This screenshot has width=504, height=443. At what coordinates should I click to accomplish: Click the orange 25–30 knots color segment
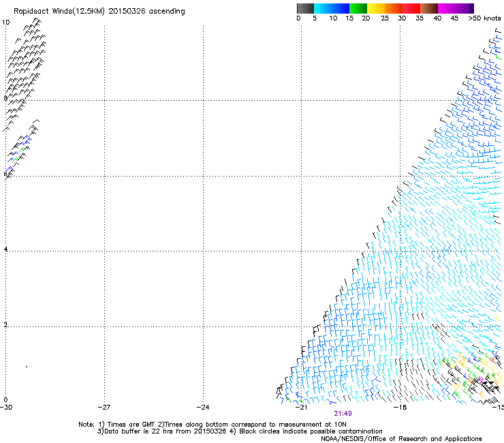pos(394,8)
